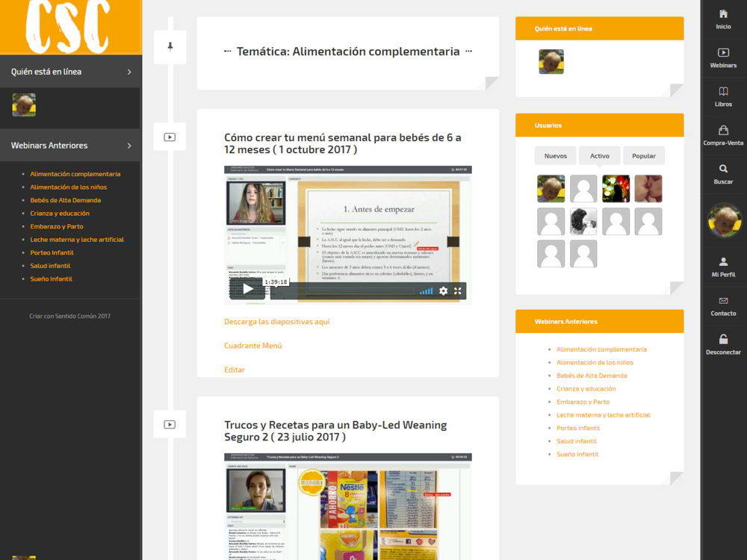Click the Baby-Led Weaning video thumbnail
Screen dimensions: 747x560
pyautogui.click(x=348, y=506)
